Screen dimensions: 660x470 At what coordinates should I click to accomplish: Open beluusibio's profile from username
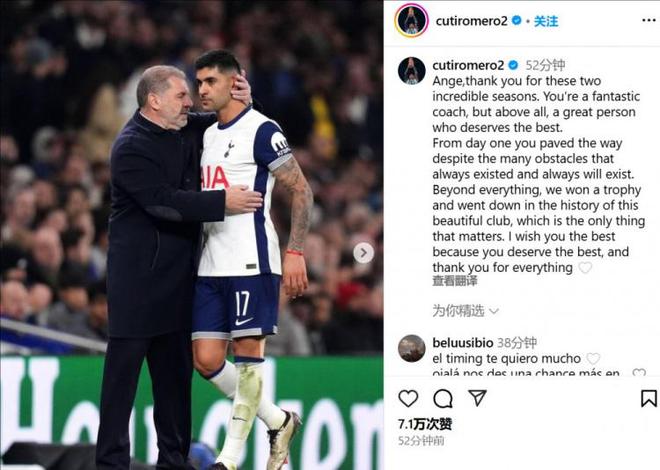point(463,343)
